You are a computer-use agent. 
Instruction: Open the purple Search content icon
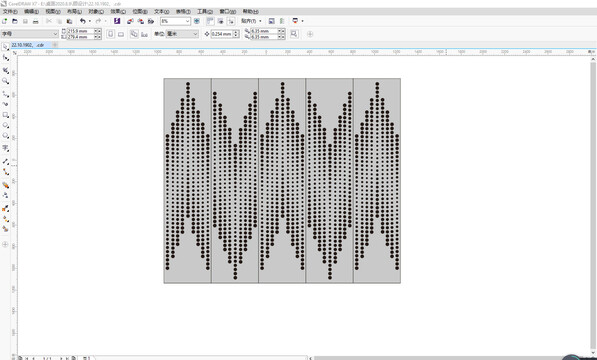pos(117,21)
